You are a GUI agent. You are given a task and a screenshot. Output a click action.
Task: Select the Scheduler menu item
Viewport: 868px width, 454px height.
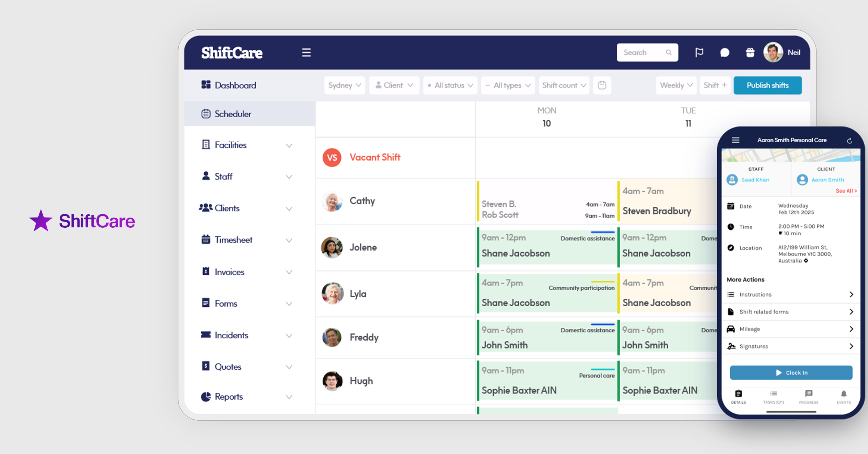pyautogui.click(x=250, y=114)
